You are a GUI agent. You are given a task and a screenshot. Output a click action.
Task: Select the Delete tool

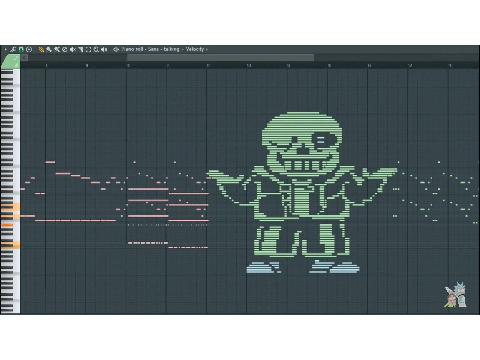click(65, 49)
